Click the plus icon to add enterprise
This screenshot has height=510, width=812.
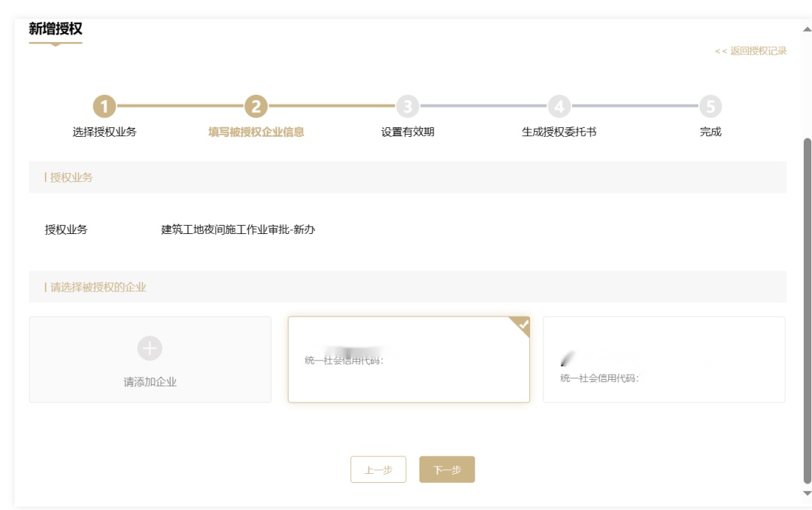(x=150, y=348)
